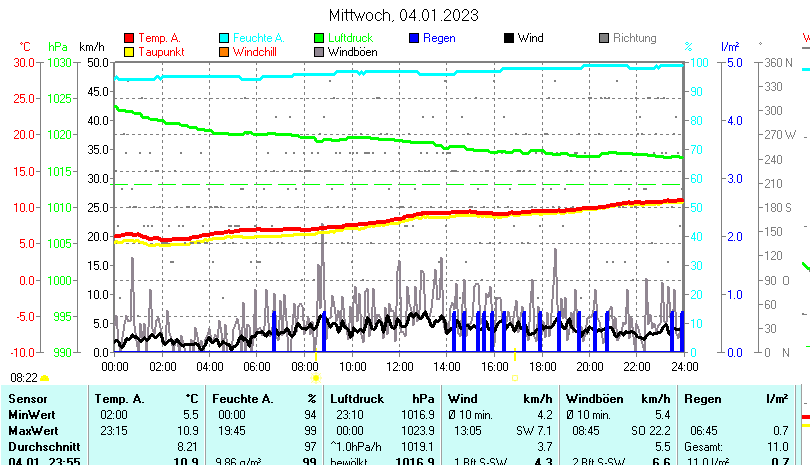810x465 pixels.
Task: Click the 18:00 time axis label
Action: [542, 367]
